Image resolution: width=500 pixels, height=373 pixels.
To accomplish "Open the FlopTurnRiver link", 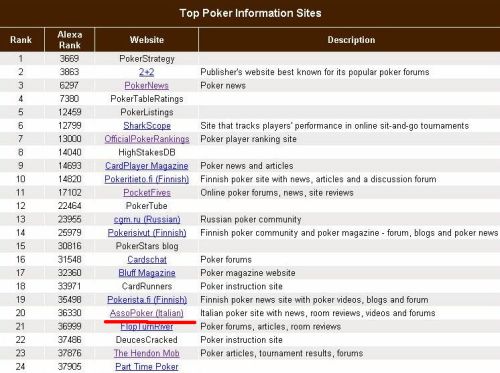I will (x=147, y=326).
